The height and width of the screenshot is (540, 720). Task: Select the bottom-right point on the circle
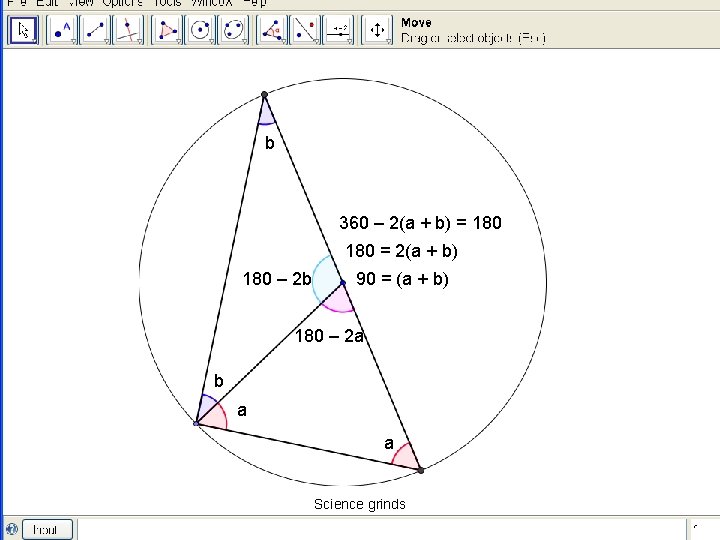coord(422,470)
